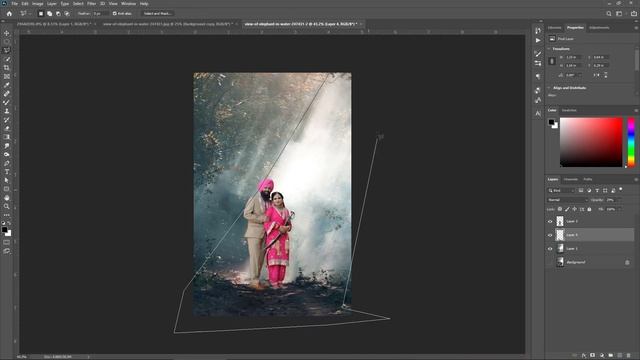Click the Home icon in options bar

[9, 13]
